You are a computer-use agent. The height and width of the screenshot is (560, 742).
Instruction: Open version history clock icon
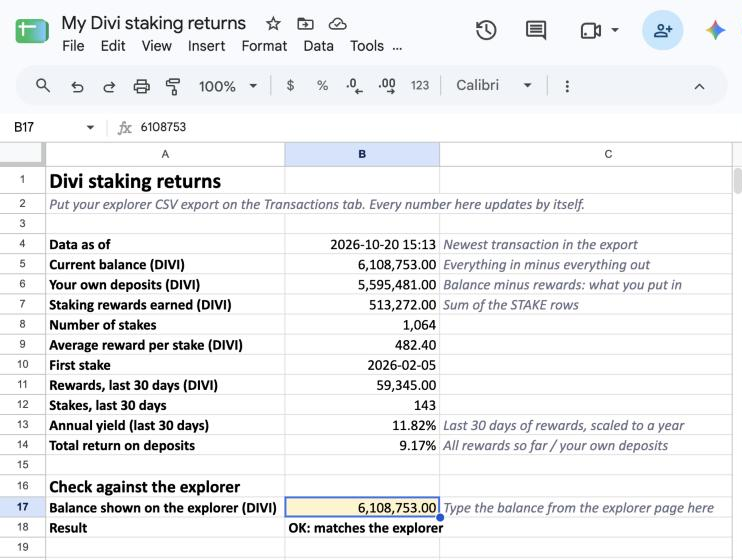486,30
